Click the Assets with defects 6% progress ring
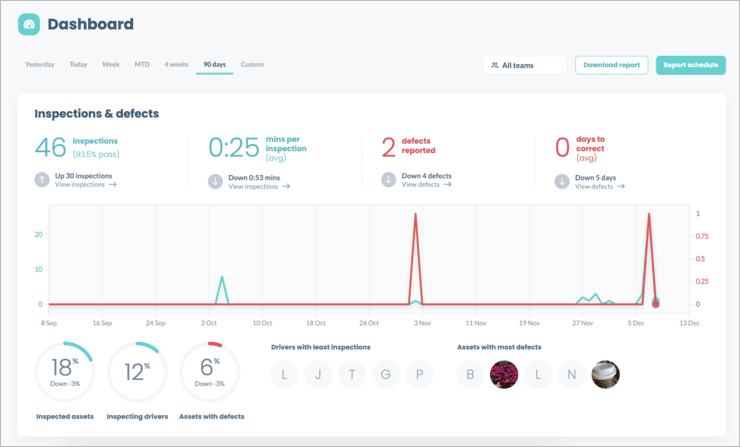The image size is (740, 447). 209,372
